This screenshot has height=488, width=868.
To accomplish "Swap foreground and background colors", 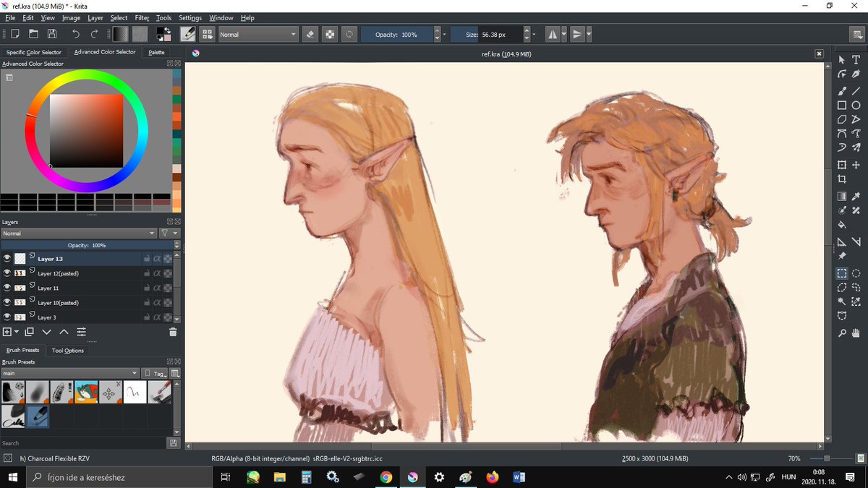I will pos(168,30).
